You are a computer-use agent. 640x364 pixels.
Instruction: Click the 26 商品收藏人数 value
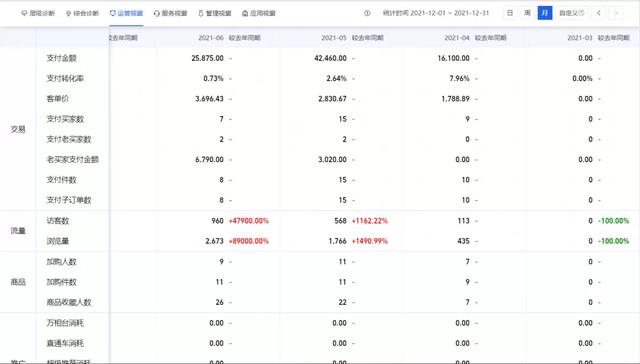(220, 302)
